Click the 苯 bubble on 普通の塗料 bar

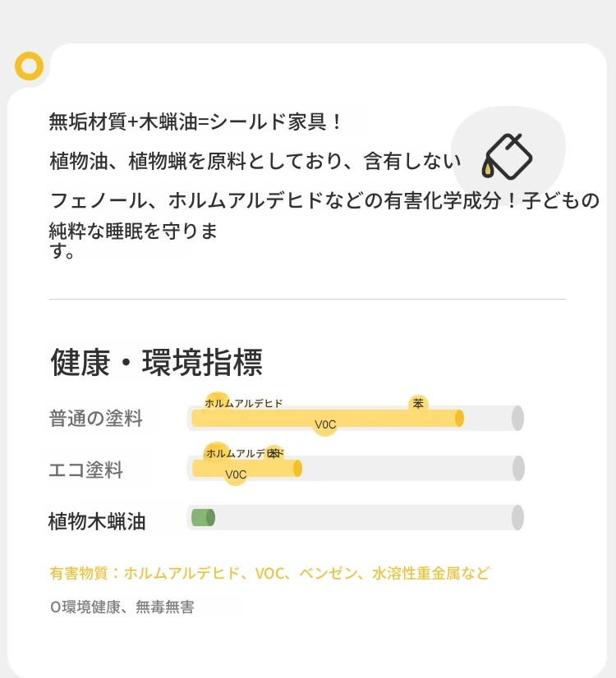pos(418,404)
